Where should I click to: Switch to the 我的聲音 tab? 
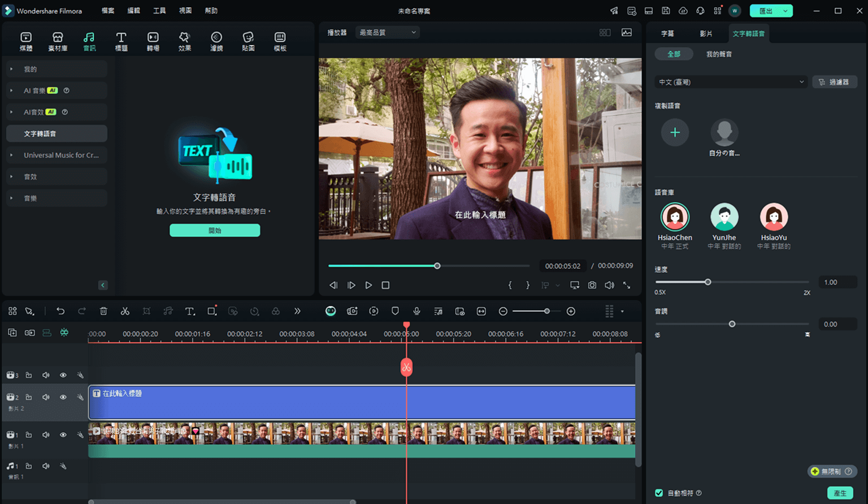click(x=719, y=54)
